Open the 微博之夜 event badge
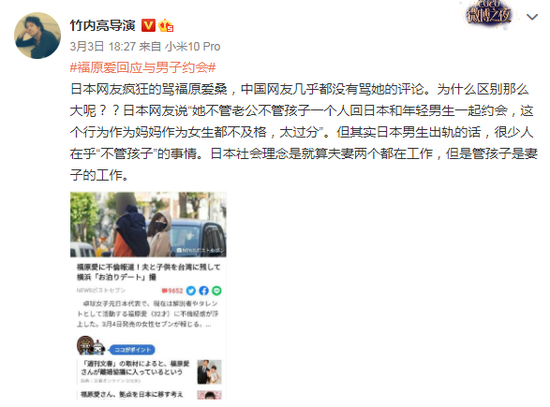This screenshot has height=407, width=550. point(489,13)
